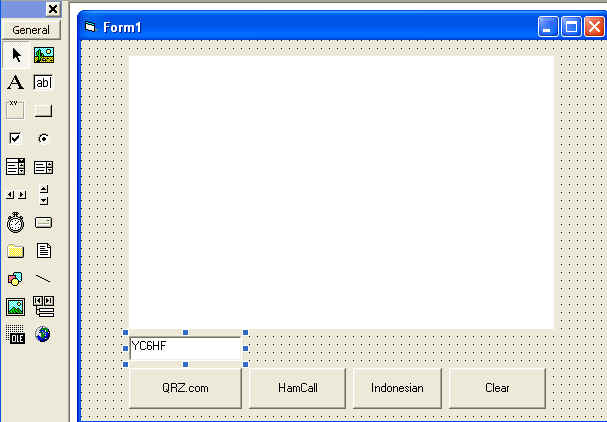This screenshot has width=607, height=422.
Task: Click the Form1 title bar icon
Action: tap(90, 27)
